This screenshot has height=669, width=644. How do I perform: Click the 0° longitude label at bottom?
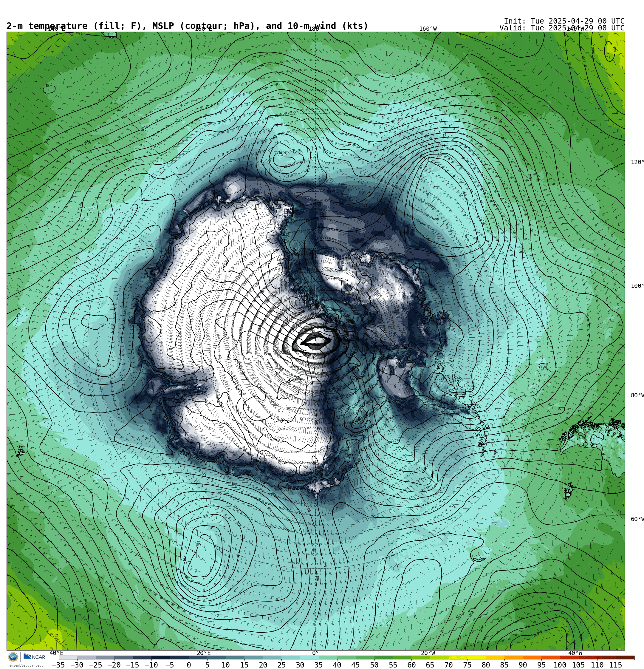coord(315,653)
